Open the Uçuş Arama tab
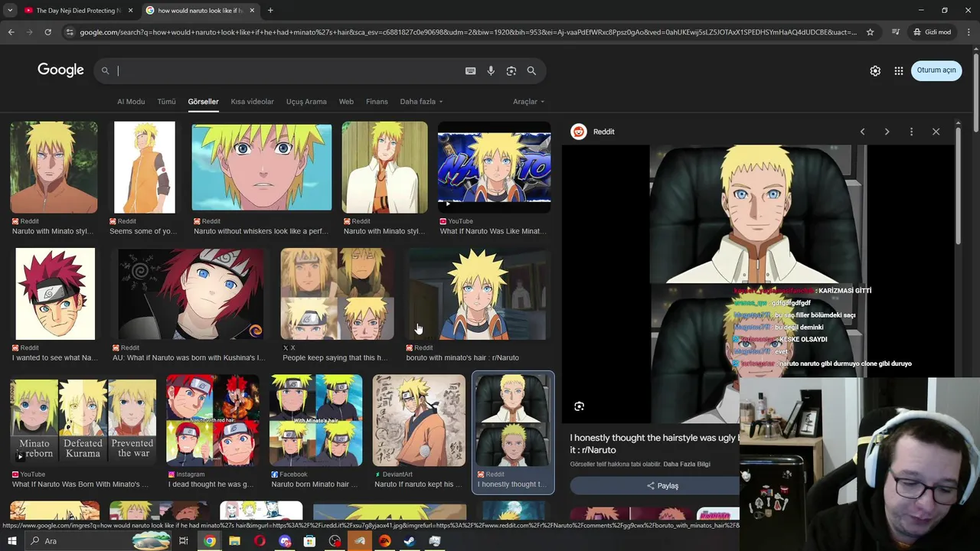The width and height of the screenshot is (980, 551). click(306, 102)
